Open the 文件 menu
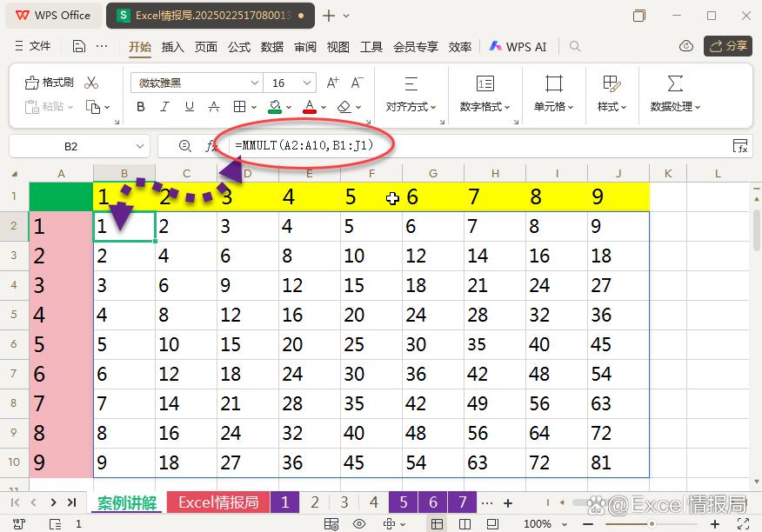The height and width of the screenshot is (532, 762). click(39, 47)
